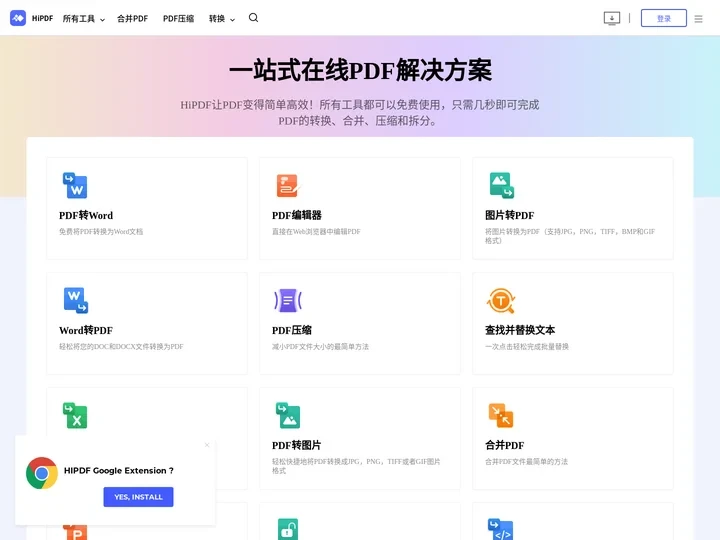Screen dimensions: 720x540
Task: Click the HiPDF logo icon
Action: (x=18, y=18)
